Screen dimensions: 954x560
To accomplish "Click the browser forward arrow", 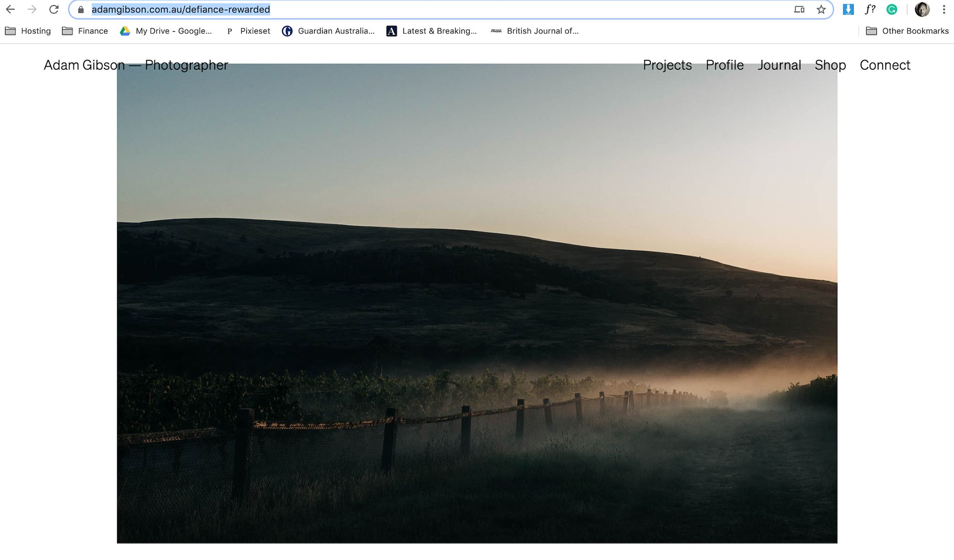I will point(32,10).
